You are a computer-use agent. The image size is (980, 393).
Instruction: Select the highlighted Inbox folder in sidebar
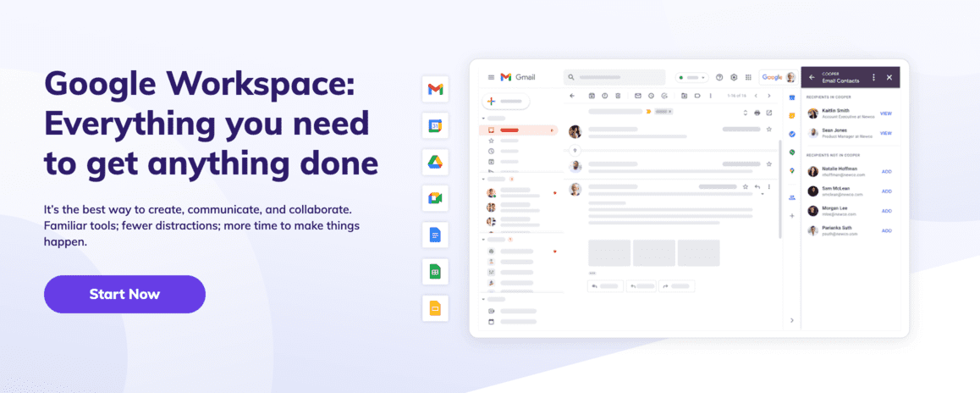[x=518, y=130]
